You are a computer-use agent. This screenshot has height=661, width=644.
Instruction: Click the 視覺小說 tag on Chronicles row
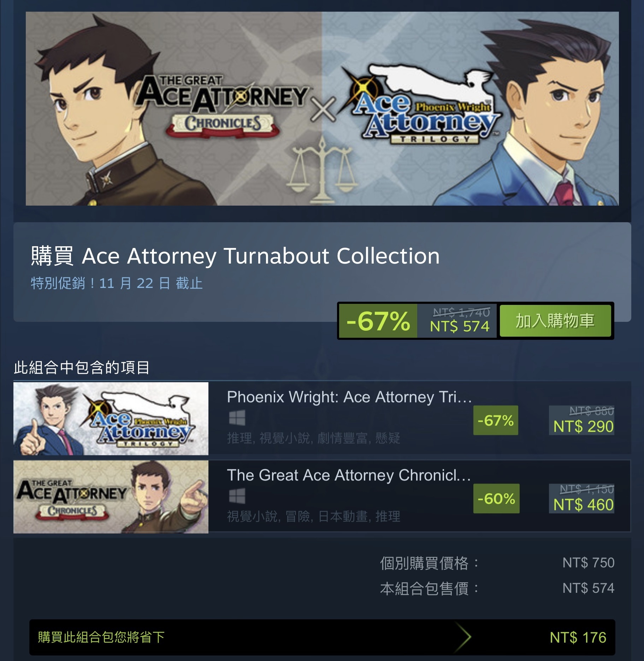(253, 517)
